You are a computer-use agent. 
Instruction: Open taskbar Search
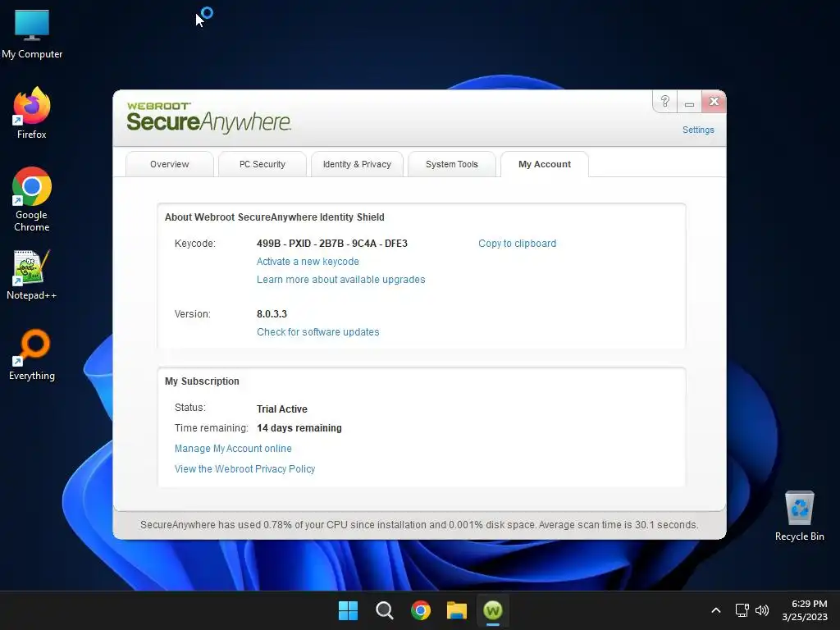coord(385,610)
